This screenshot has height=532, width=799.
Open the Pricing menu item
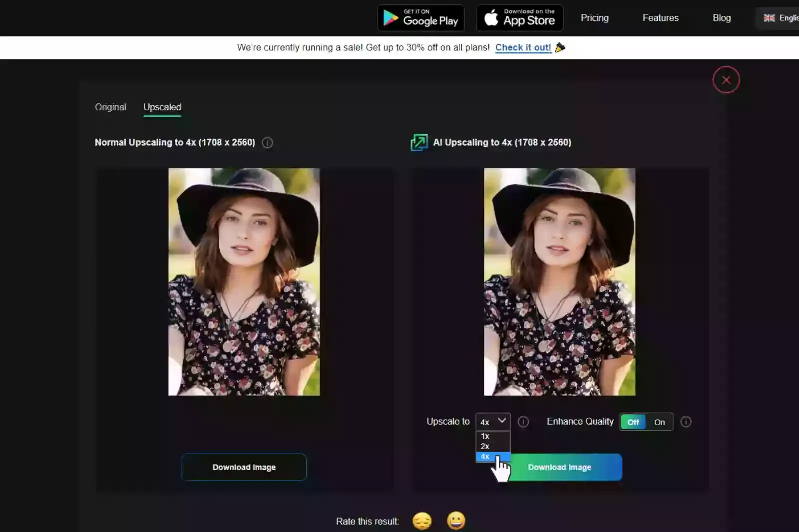[x=594, y=18]
